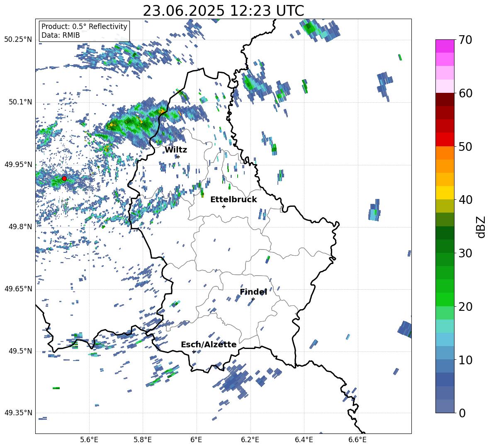Image resolution: width=491 pixels, height=448 pixels.
Task: Click the 6.2°E longitude label
Action: 250,440
